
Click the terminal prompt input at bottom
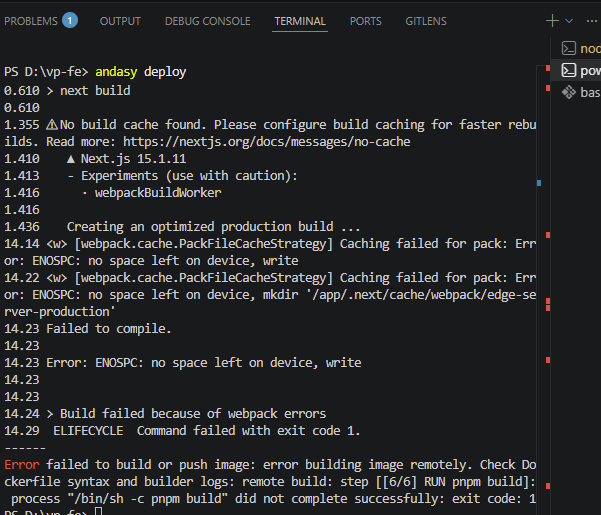tap(98, 511)
